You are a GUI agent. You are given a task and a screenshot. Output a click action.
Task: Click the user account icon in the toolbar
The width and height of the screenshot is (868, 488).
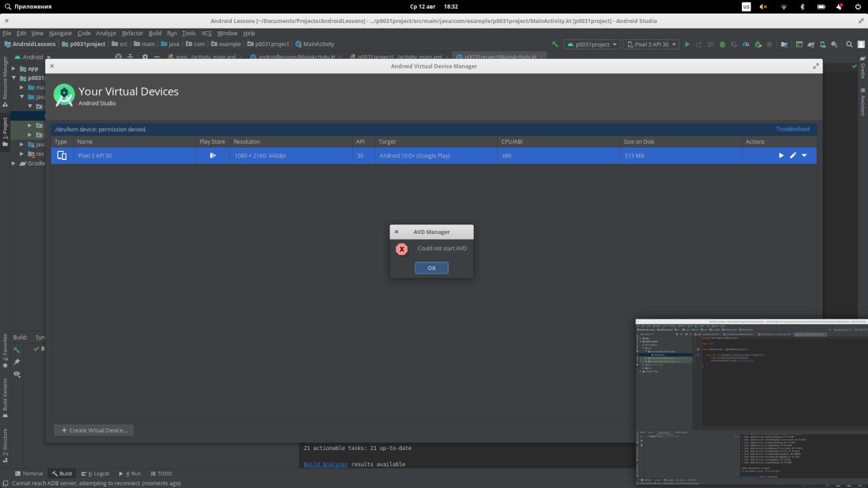coord(861,44)
